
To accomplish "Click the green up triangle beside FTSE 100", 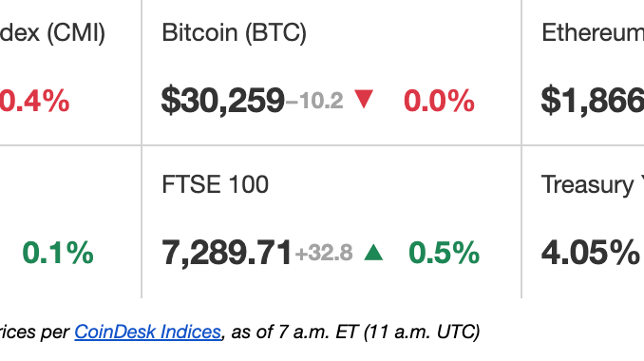I will 373,252.
